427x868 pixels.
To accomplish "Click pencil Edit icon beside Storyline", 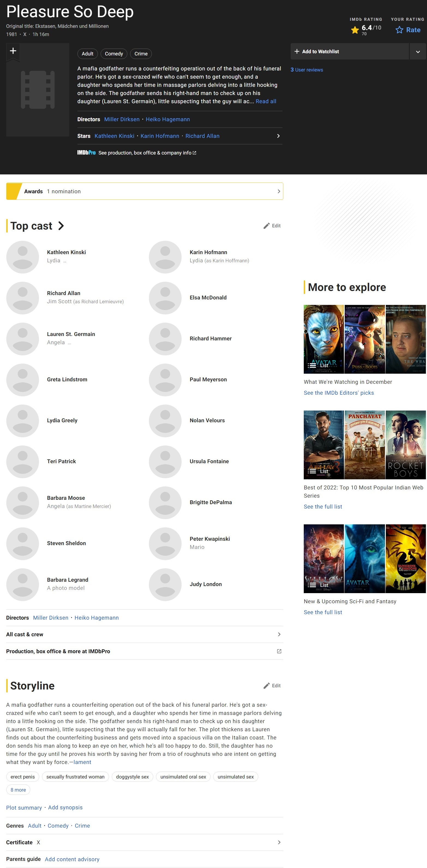I will (x=266, y=686).
